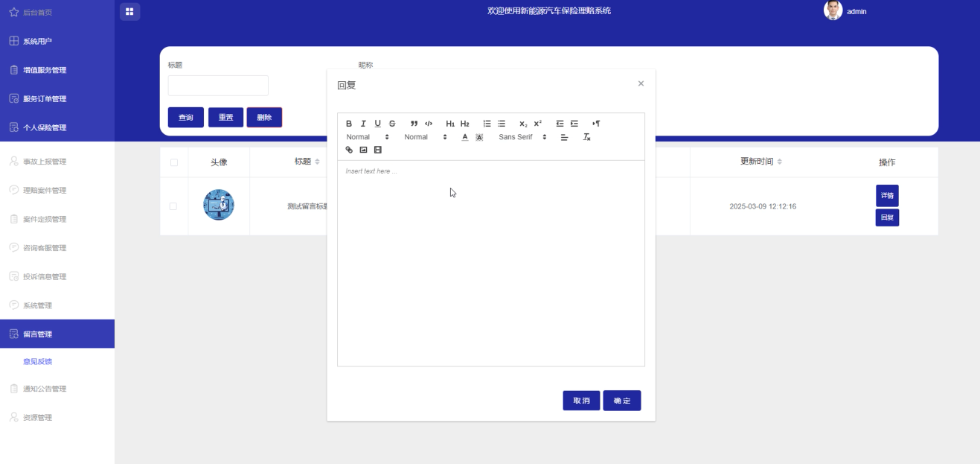Close the 回复 dialog with the X
Image resolution: width=980 pixels, height=464 pixels.
coord(641,83)
